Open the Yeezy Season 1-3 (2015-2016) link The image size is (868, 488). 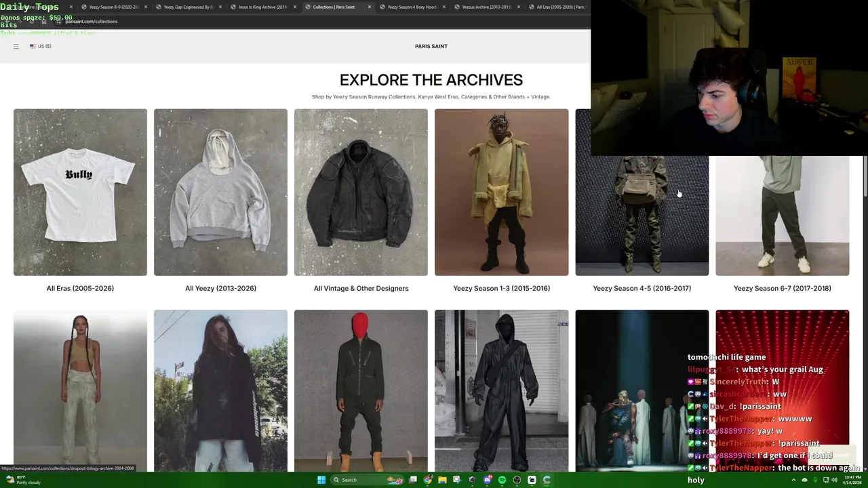point(501,288)
